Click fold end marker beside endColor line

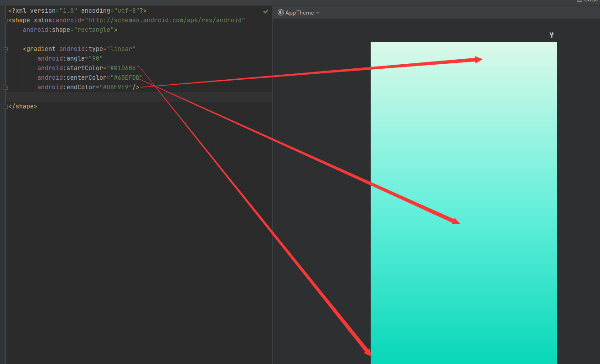pos(5,87)
